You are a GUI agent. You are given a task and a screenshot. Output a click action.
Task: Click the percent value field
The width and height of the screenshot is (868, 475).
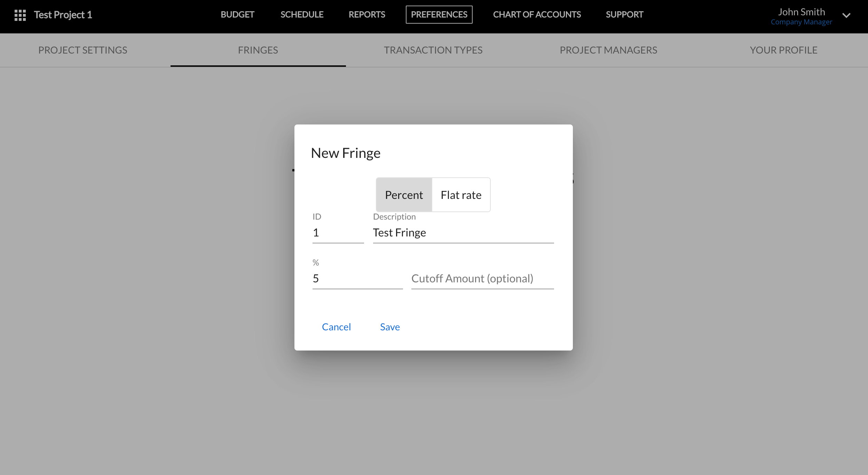click(357, 279)
